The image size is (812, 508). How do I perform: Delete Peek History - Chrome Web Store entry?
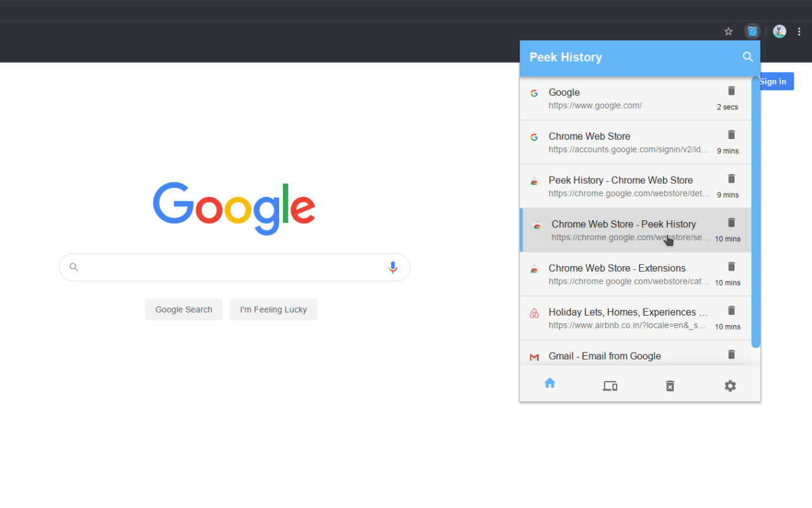pyautogui.click(x=731, y=178)
